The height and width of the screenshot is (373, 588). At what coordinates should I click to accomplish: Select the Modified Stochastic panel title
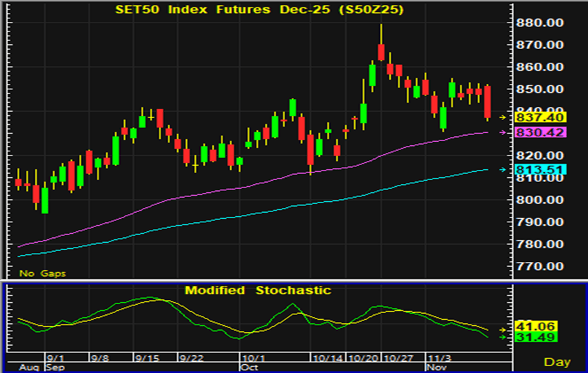258,290
